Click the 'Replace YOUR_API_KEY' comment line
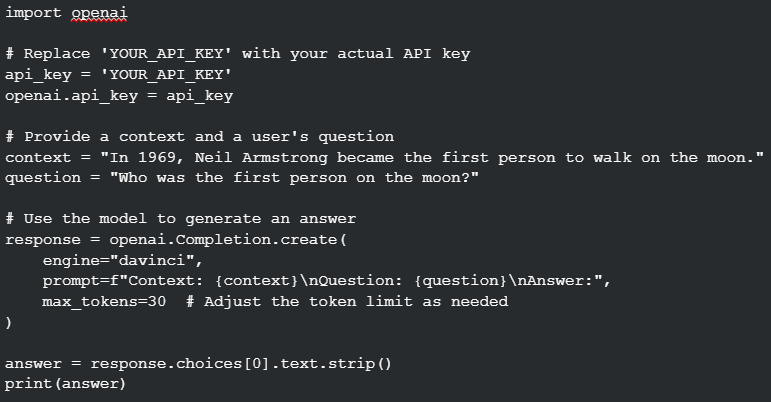Viewport: 771px width, 402px height. [x=237, y=54]
